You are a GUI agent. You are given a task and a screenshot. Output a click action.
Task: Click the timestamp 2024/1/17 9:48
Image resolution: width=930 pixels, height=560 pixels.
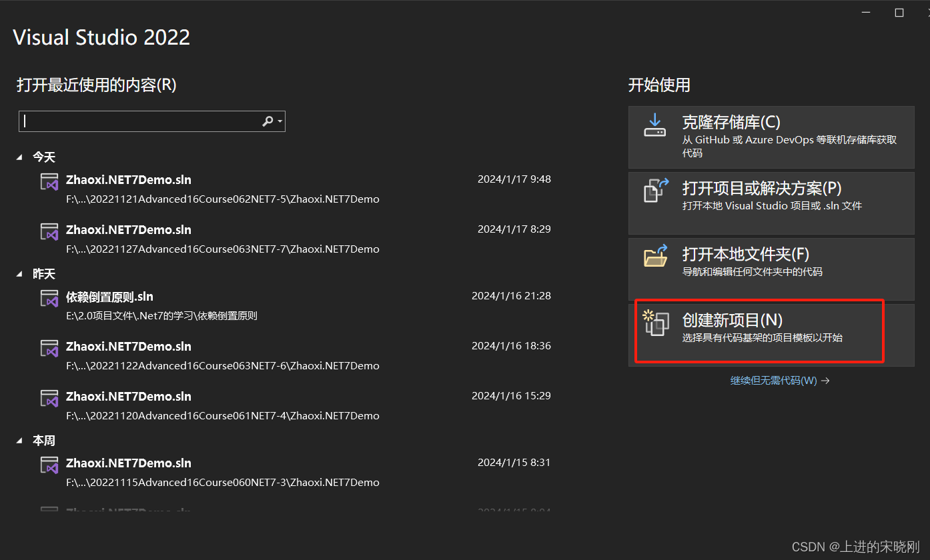(514, 179)
